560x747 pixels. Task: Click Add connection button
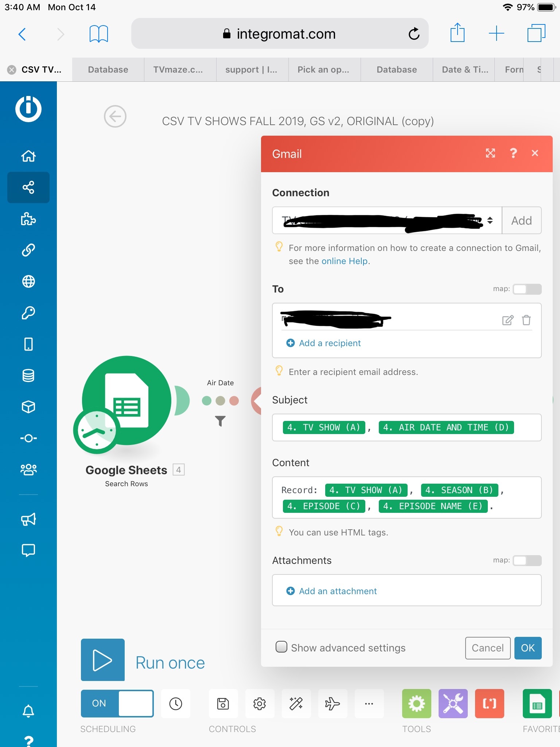(522, 220)
